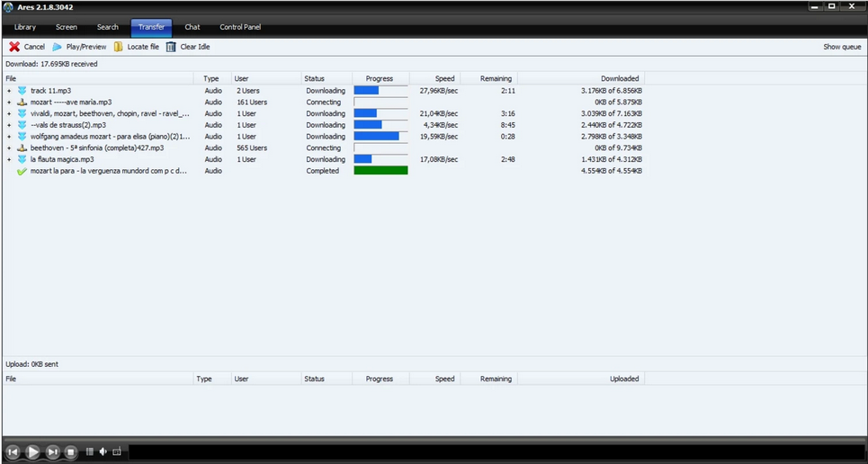
Task: Expand the mozart ave maria row
Action: tap(9, 103)
